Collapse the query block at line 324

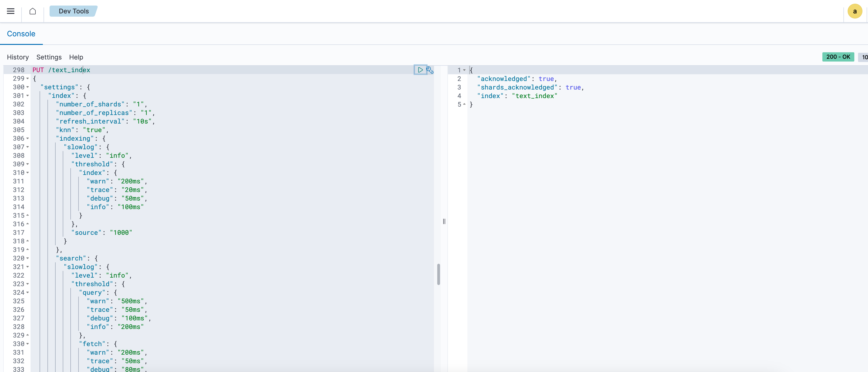[x=28, y=293]
